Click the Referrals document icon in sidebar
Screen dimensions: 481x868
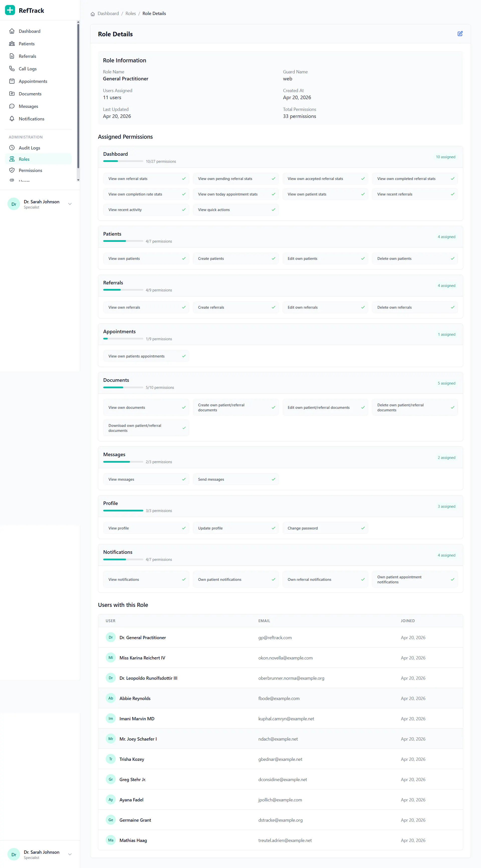(x=12, y=56)
